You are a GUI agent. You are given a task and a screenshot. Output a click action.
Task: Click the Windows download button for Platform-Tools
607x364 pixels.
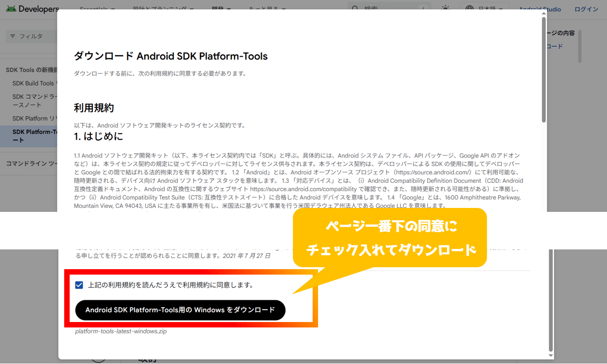[180, 310]
